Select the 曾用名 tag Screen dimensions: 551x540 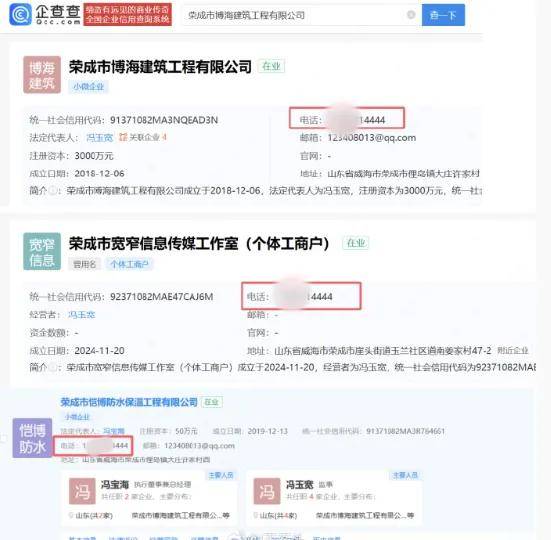coord(84,264)
